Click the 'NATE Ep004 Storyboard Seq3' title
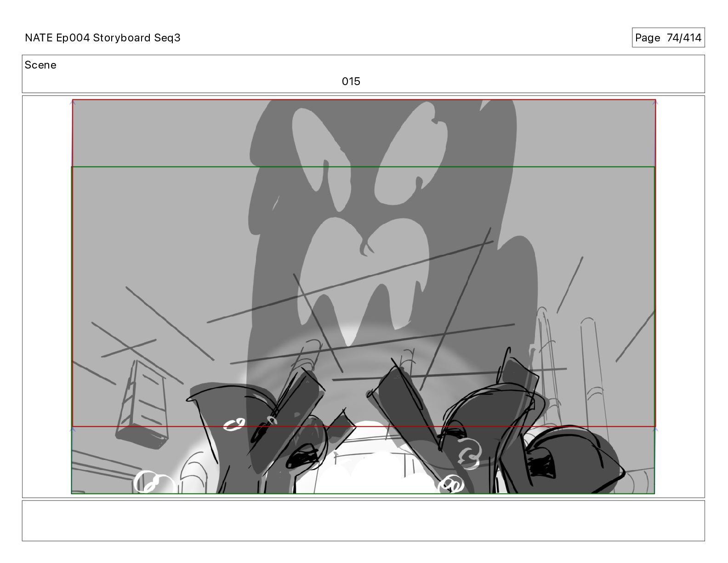Image resolution: width=728 pixels, height=563 pixels. 102,38
